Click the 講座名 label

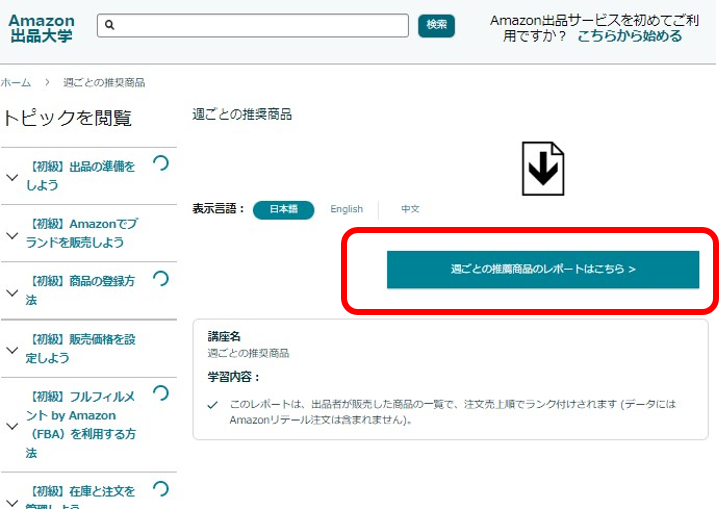224,337
